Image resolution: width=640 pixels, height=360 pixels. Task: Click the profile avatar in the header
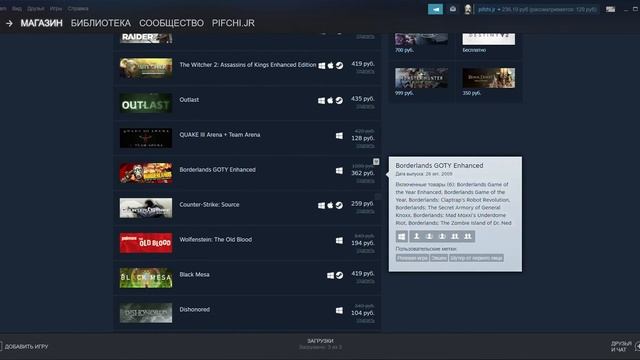pyautogui.click(x=468, y=9)
